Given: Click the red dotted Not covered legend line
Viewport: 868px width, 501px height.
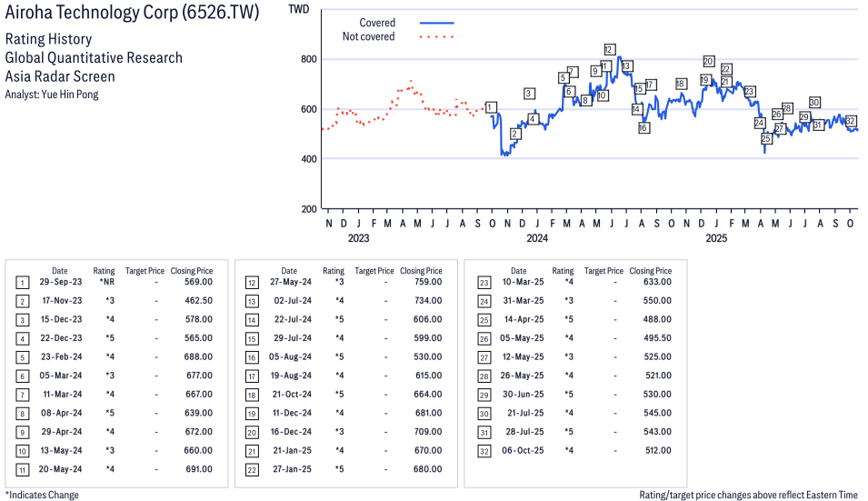Looking at the screenshot, I should (x=436, y=37).
